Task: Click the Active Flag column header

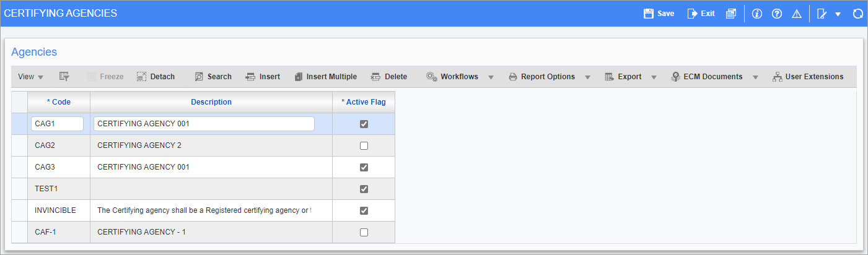Action: click(x=364, y=102)
